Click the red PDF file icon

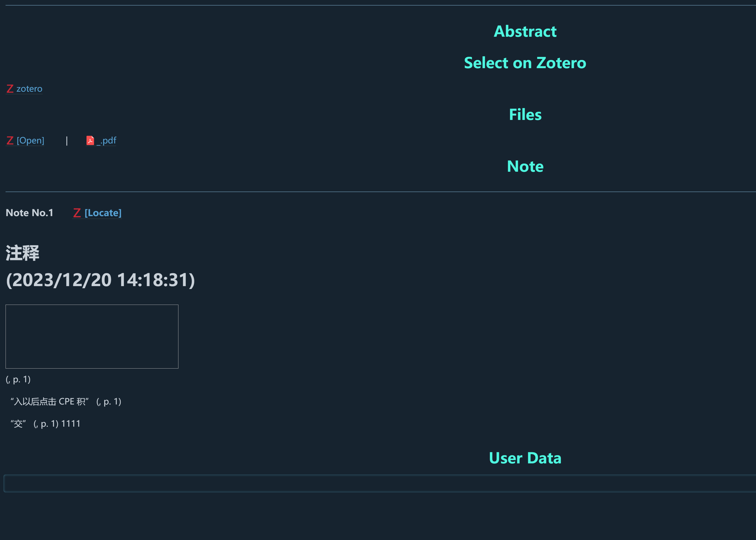pos(90,141)
